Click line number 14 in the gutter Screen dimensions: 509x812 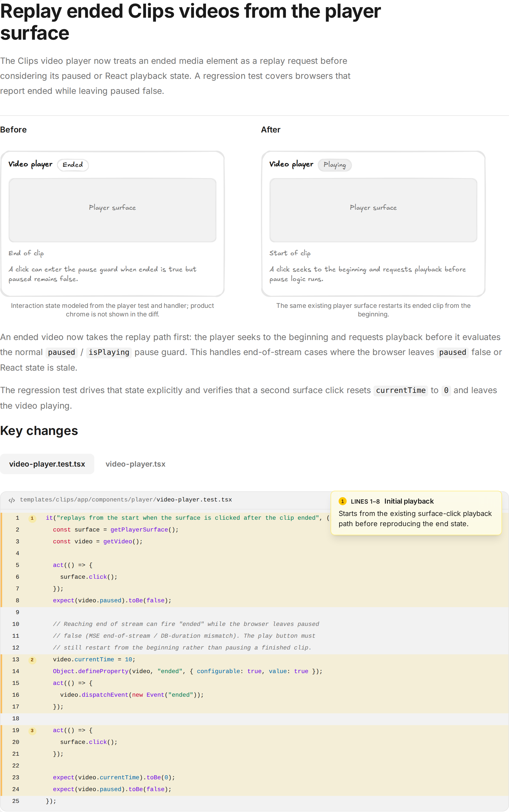pyautogui.click(x=16, y=671)
